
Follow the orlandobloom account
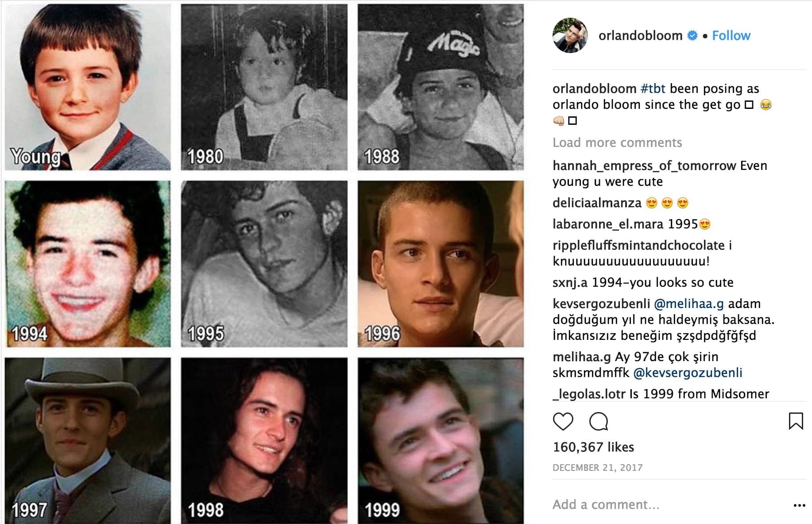click(731, 35)
